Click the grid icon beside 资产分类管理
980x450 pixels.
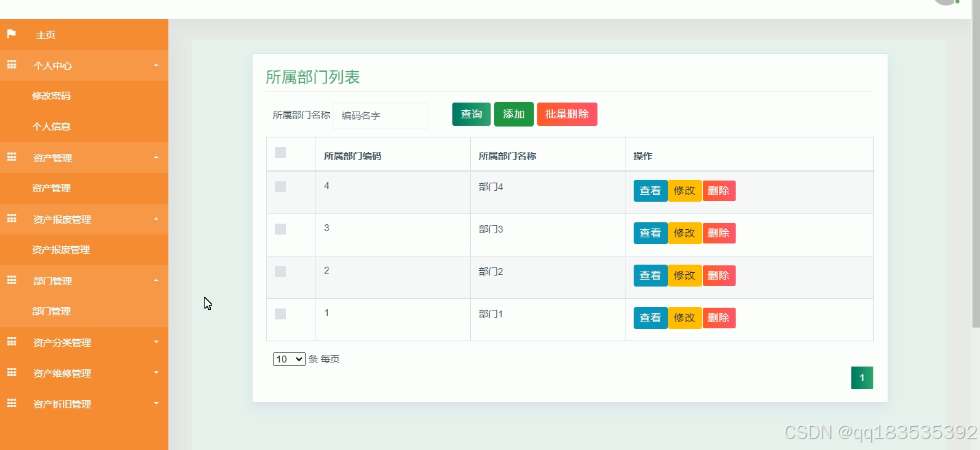pos(10,342)
